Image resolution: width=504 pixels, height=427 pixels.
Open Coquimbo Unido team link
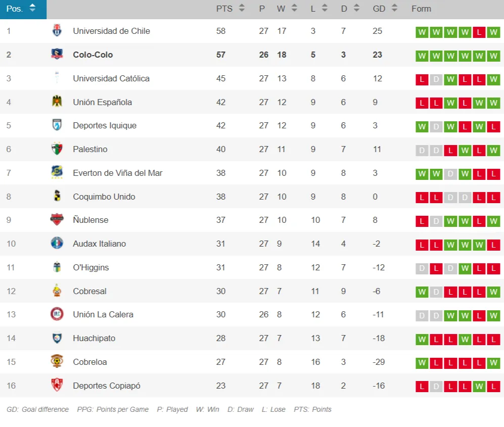(x=104, y=197)
